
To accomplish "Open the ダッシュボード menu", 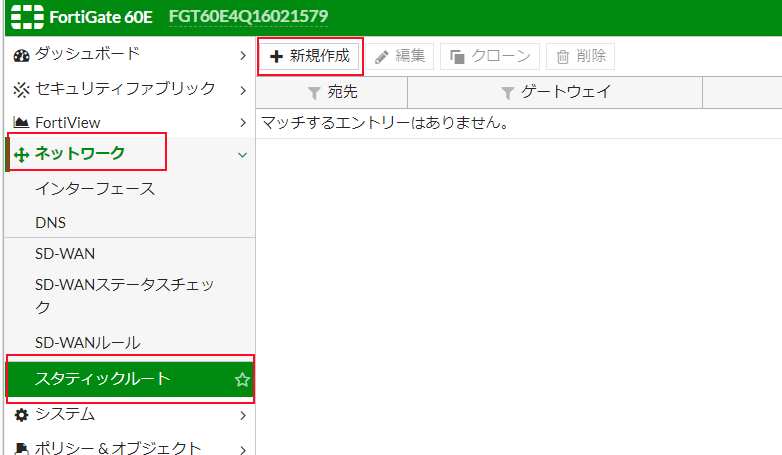I will [130, 54].
